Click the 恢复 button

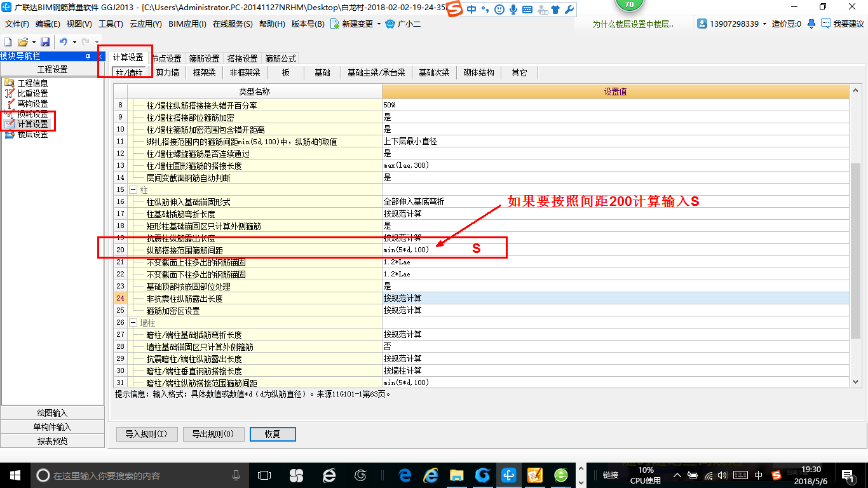[273, 434]
